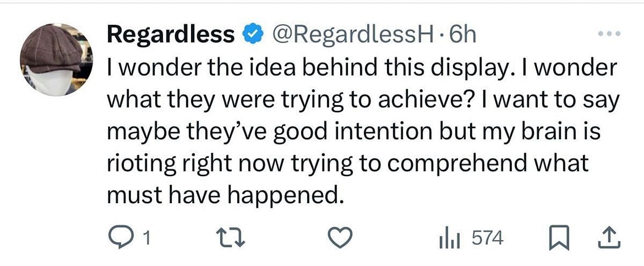This screenshot has width=644, height=266.
Task: Like the tweet with the heart icon
Action: tap(341, 238)
